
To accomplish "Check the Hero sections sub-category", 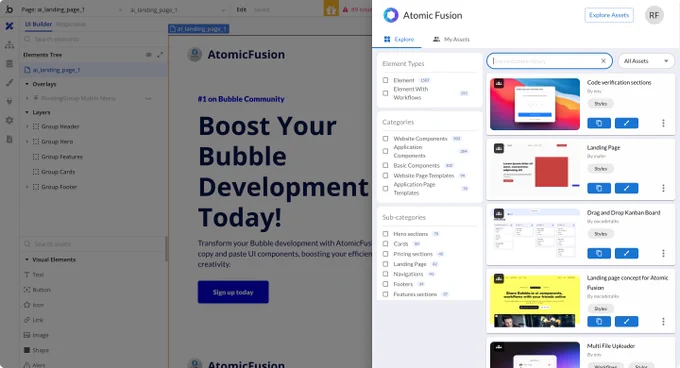I will click(385, 234).
